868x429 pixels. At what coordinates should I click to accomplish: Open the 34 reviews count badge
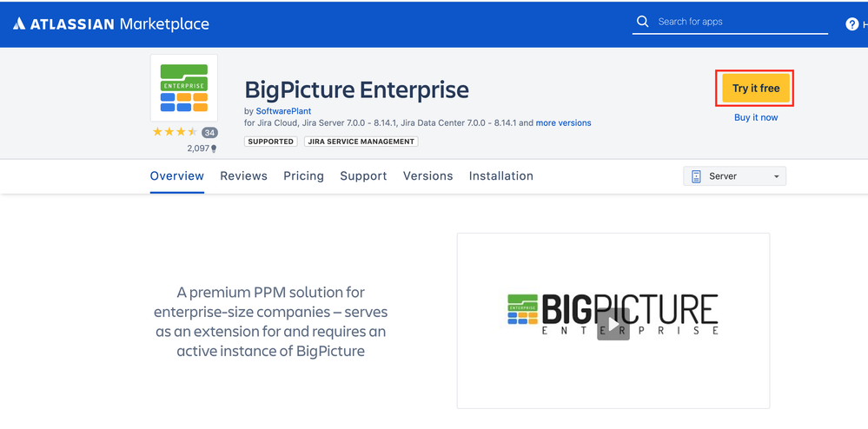coord(209,132)
